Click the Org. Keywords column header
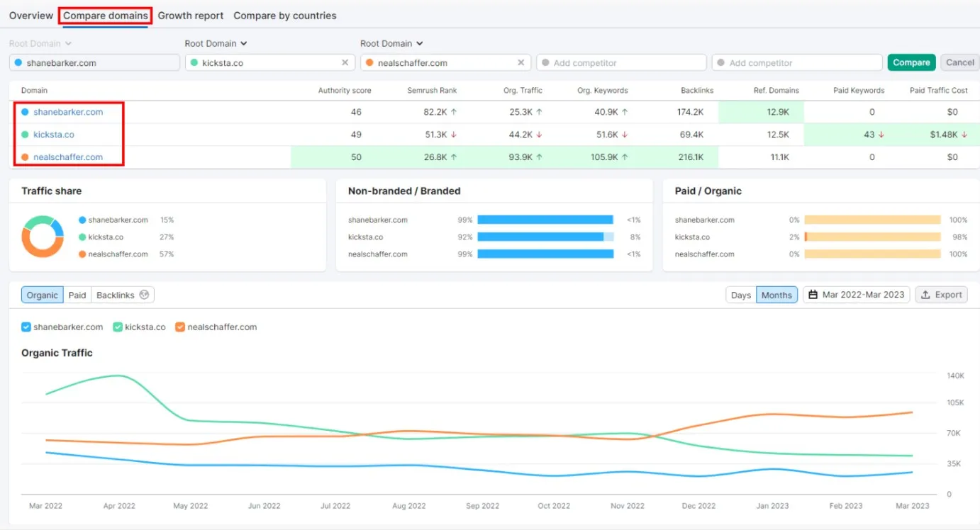This screenshot has height=530, width=980. 602,91
